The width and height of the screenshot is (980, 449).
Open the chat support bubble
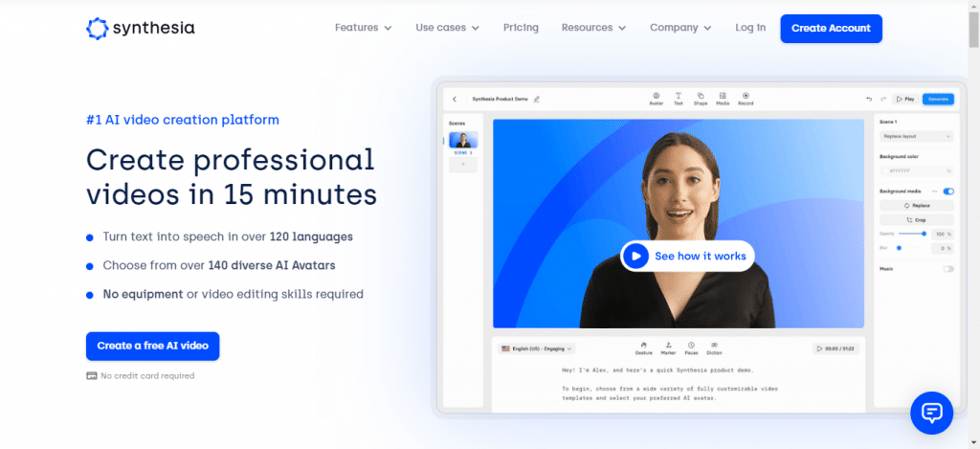tap(931, 413)
